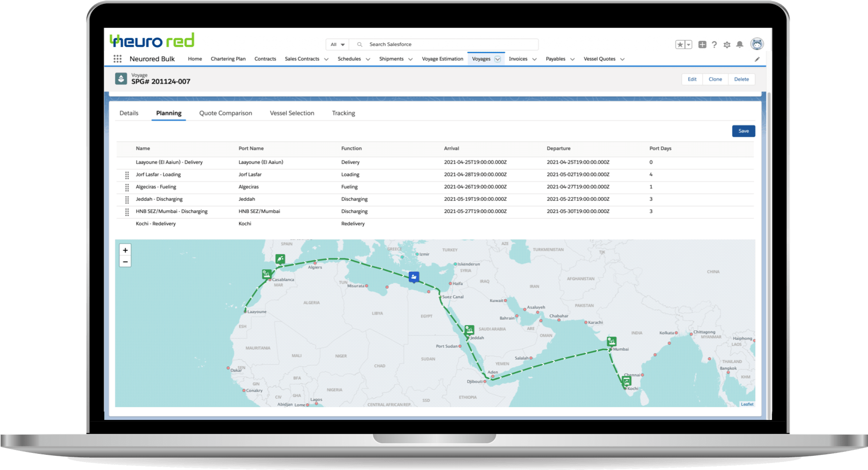
Task: Open the App Launcher grid icon
Action: 117,59
